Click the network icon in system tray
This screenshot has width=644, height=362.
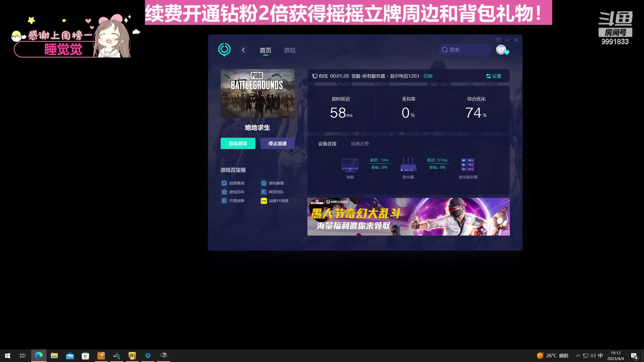coord(586,356)
